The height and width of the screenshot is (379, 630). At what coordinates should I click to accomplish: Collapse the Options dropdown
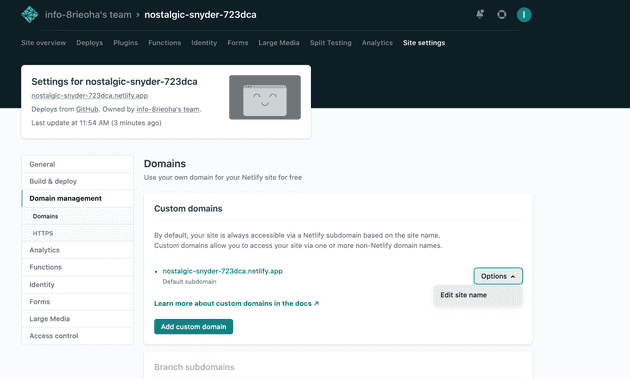point(498,276)
